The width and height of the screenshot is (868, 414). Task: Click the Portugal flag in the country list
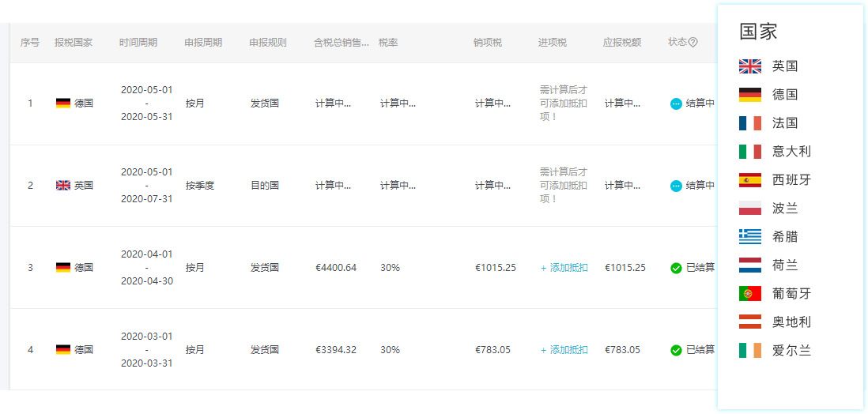[750, 293]
